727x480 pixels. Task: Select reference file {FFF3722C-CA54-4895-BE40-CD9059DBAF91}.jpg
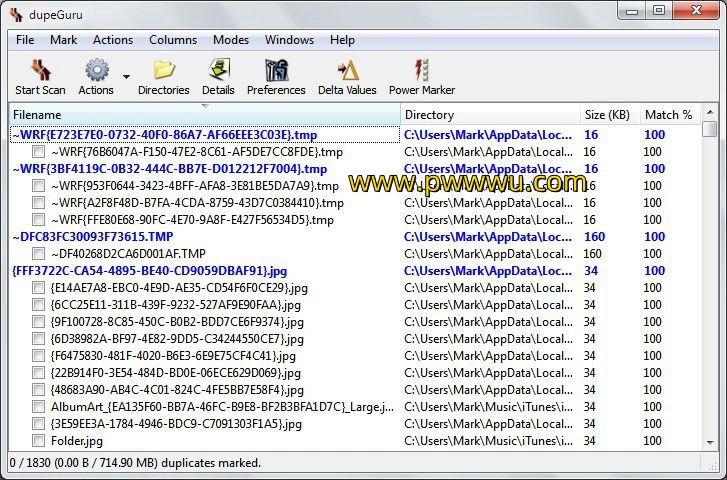[x=149, y=271]
